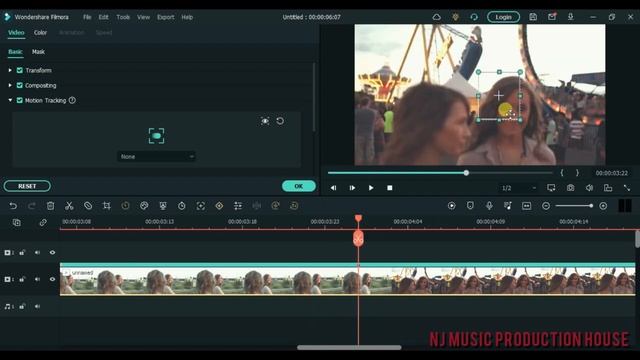Click the fullscreen preview arrow icon

click(x=627, y=188)
